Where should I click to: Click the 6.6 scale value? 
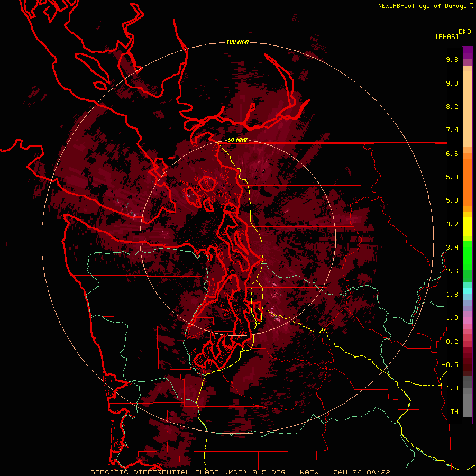[x=452, y=153]
